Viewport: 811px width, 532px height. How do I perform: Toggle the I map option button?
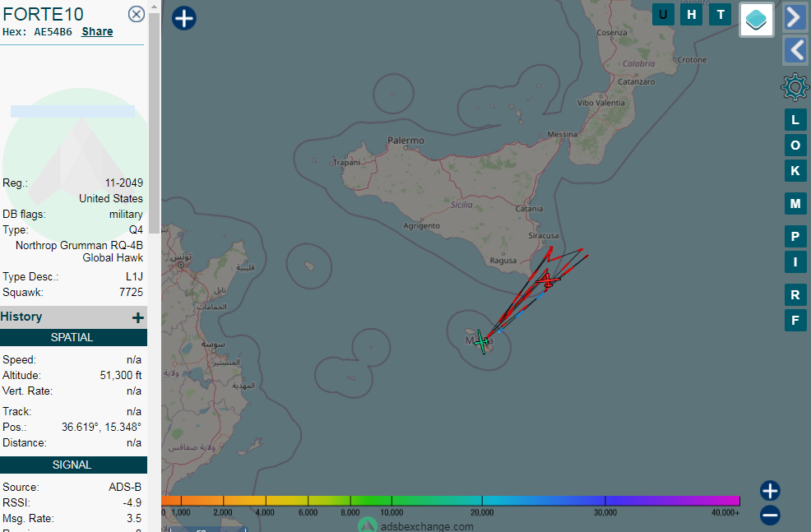click(795, 261)
